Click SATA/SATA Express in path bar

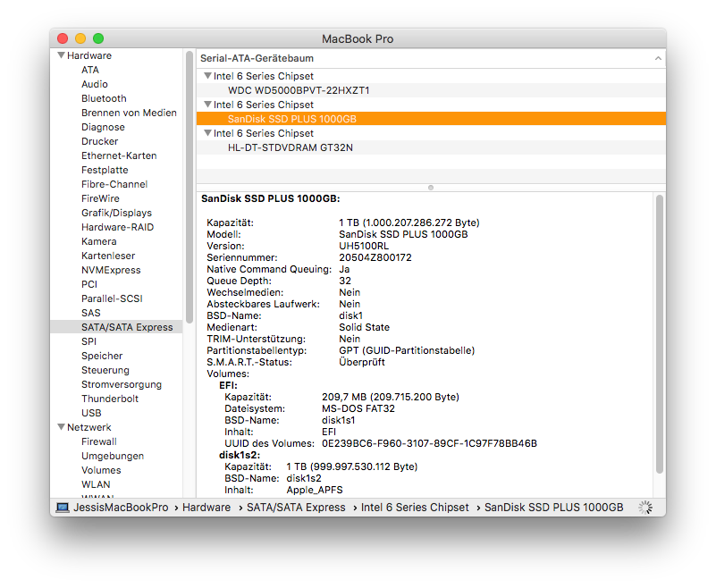[296, 508]
